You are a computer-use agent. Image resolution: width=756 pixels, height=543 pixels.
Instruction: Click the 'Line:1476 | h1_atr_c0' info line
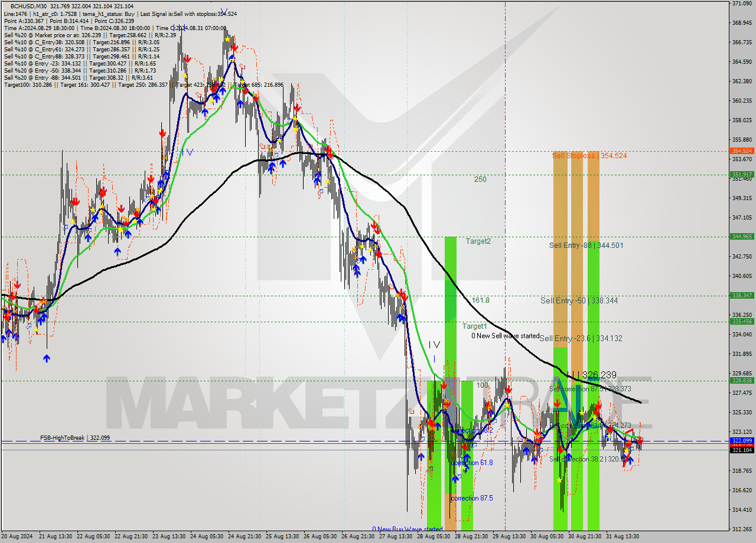coord(120,14)
